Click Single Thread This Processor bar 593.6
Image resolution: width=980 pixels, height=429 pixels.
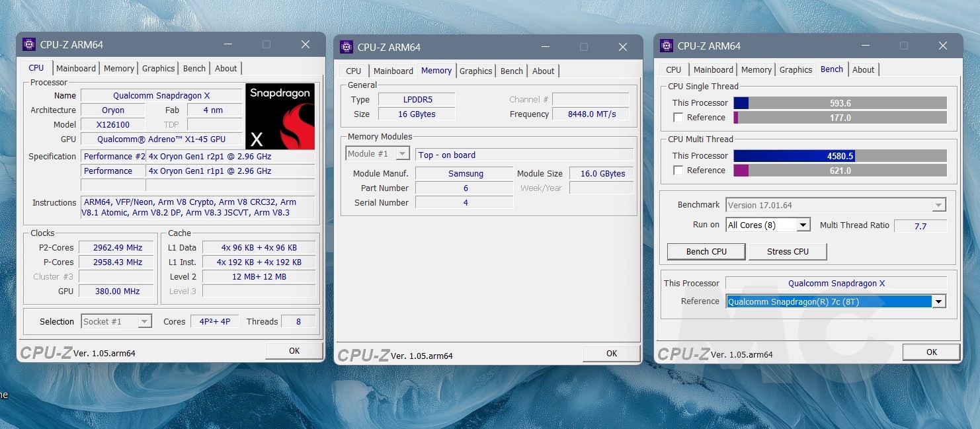click(840, 103)
